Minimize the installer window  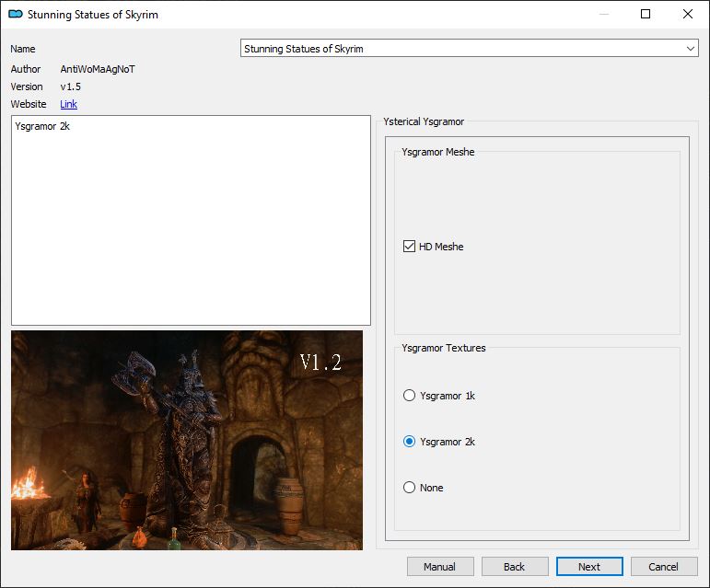pyautogui.click(x=603, y=14)
